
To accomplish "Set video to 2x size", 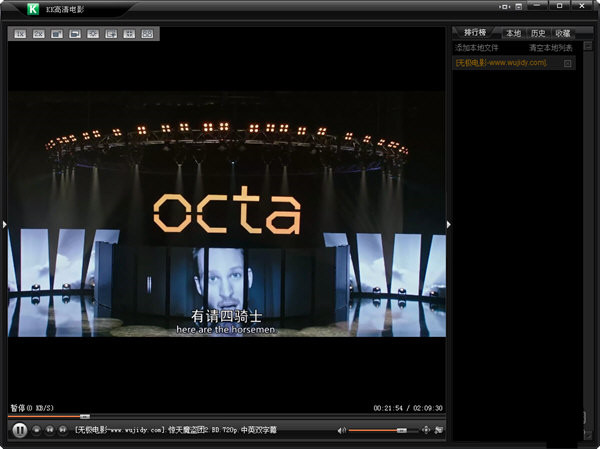I will click(x=38, y=34).
